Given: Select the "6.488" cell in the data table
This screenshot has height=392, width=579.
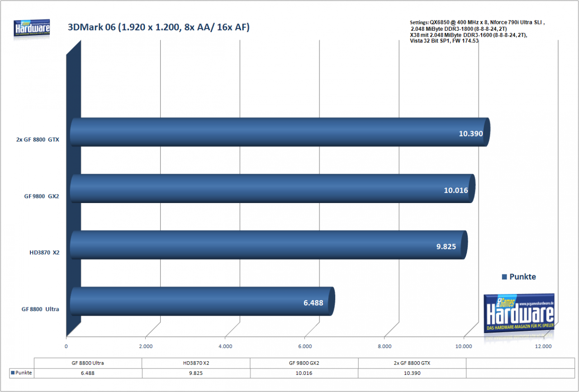Looking at the screenshot, I should 88,373.
